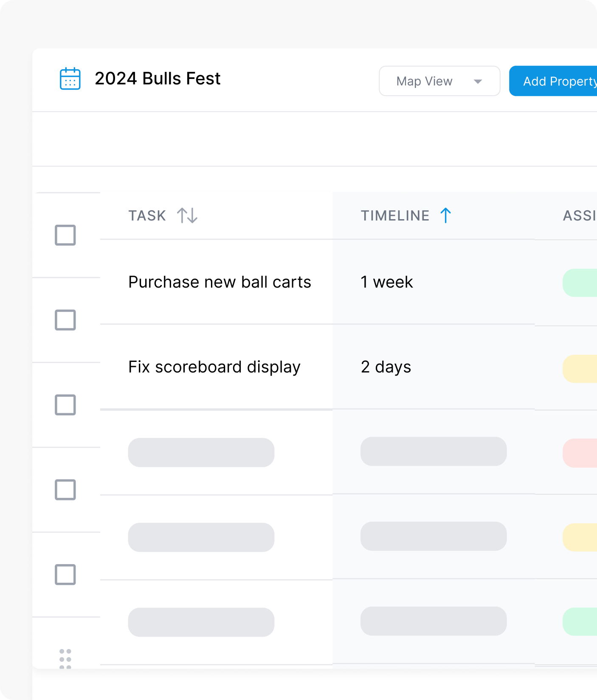Image resolution: width=597 pixels, height=700 pixels.
Task: Sort tasks using the TASK up-down arrows
Action: coord(187,215)
